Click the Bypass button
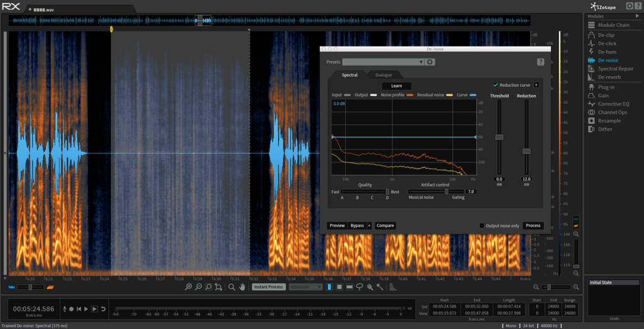Screen dimensions: 644x329 click(357, 225)
